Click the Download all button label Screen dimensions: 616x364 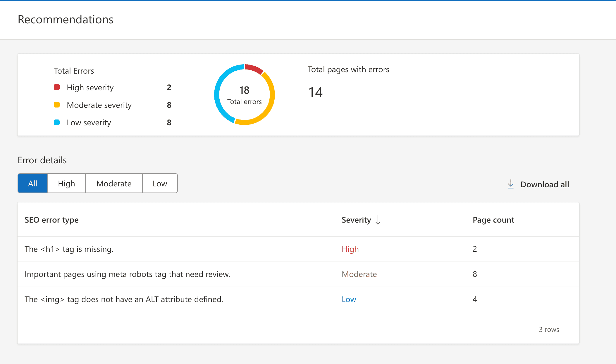tap(545, 184)
